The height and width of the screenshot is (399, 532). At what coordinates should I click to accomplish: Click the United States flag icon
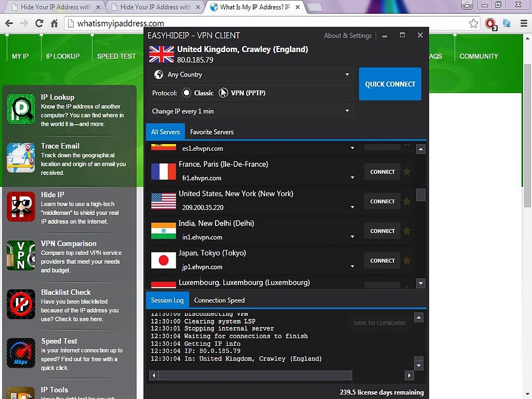[x=163, y=201]
